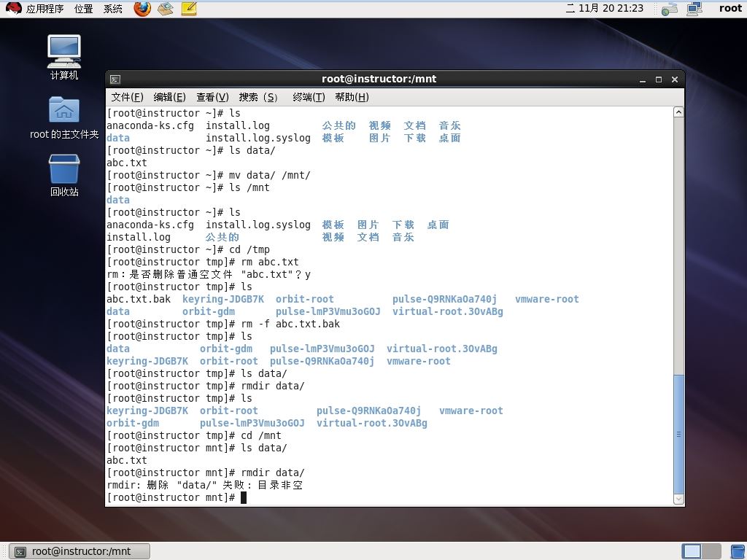Click the 'vmware-root' entry in last listing
Image resolution: width=747 pixels, height=560 pixels.
(471, 411)
